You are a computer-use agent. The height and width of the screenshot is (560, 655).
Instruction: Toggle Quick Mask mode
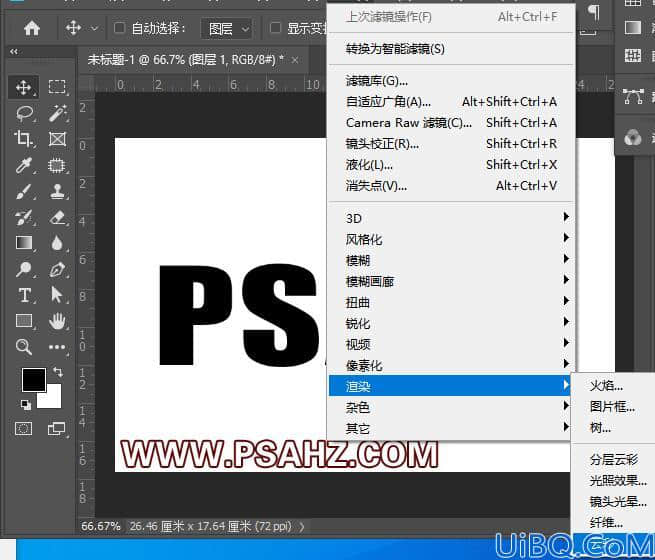point(23,428)
